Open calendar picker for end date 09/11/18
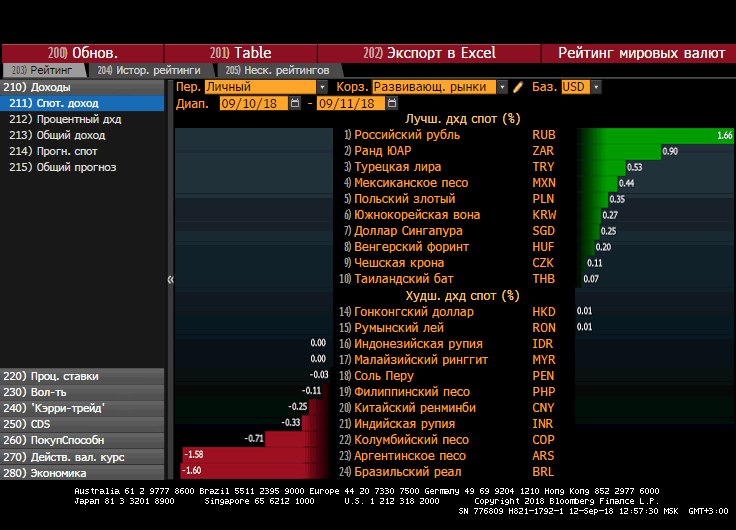 (392, 103)
